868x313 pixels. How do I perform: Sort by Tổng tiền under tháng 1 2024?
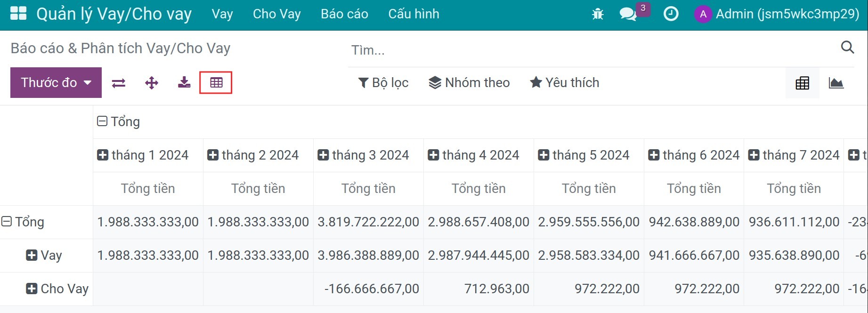148,188
